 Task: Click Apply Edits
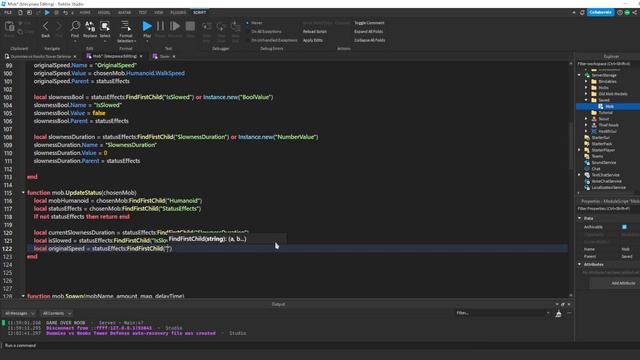[x=313, y=40]
